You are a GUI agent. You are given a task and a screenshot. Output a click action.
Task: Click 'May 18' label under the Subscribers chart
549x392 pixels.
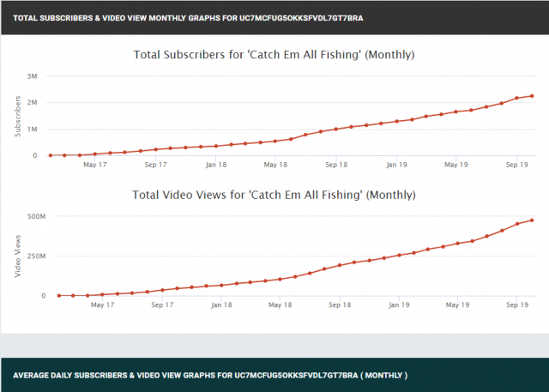pos(275,165)
